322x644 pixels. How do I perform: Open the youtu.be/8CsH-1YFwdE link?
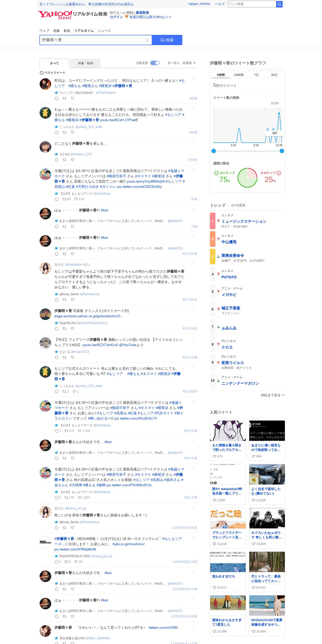pyautogui.click(x=119, y=120)
